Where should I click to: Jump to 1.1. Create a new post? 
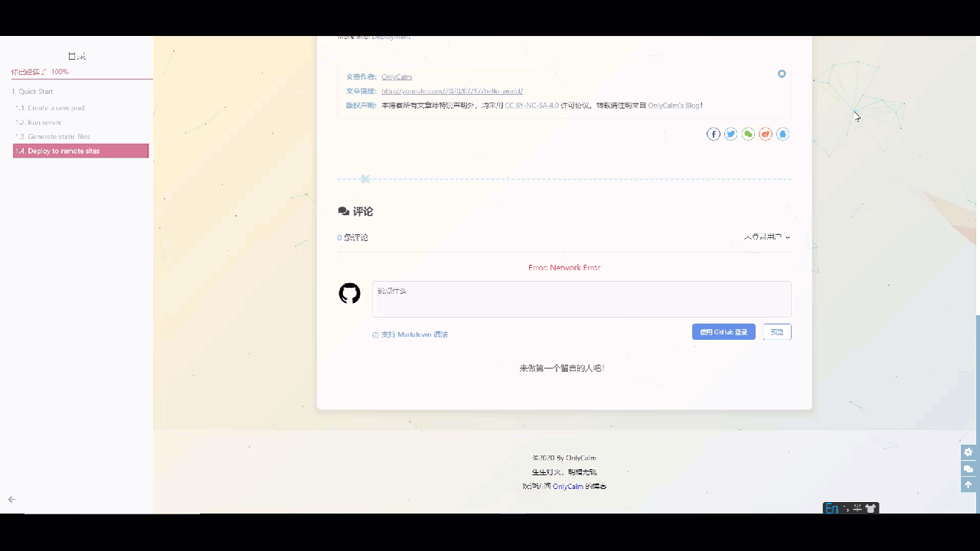coord(50,108)
